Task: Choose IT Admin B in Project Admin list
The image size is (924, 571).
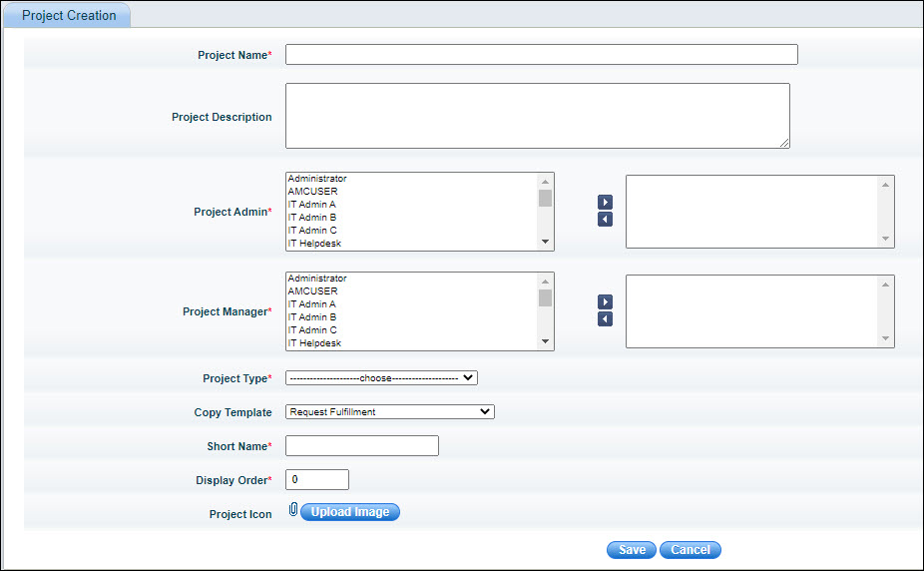Action: pyautogui.click(x=311, y=218)
